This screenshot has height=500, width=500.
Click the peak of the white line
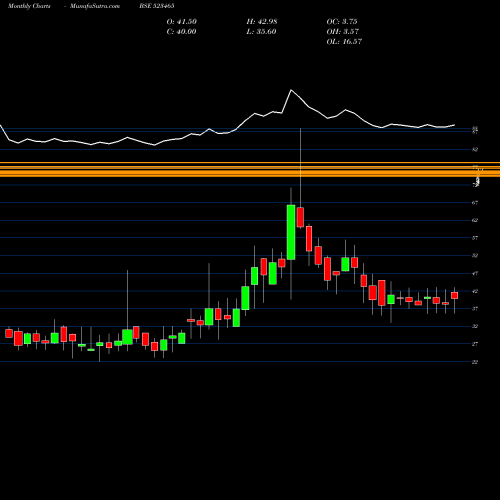(291, 90)
